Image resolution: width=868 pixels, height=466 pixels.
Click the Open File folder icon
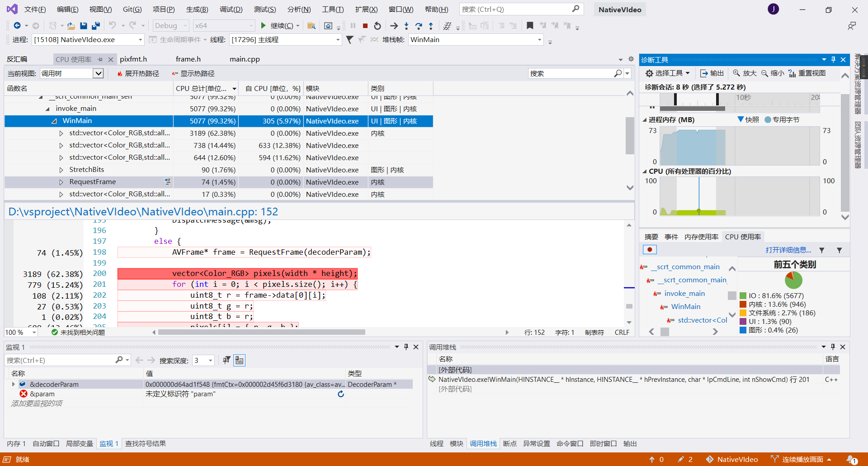[x=71, y=26]
